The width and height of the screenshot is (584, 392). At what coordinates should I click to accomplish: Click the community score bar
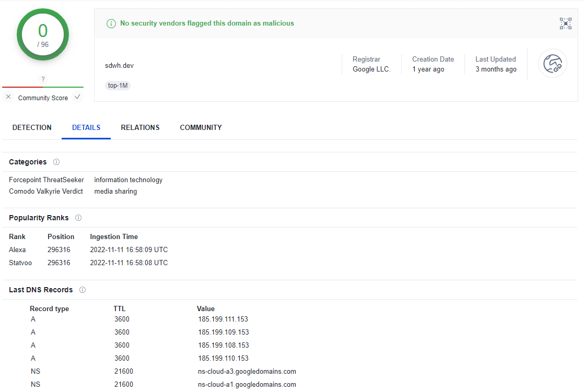tap(43, 87)
